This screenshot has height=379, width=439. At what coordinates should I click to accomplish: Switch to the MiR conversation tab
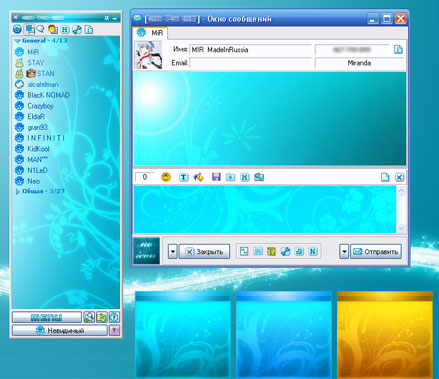coord(150,33)
